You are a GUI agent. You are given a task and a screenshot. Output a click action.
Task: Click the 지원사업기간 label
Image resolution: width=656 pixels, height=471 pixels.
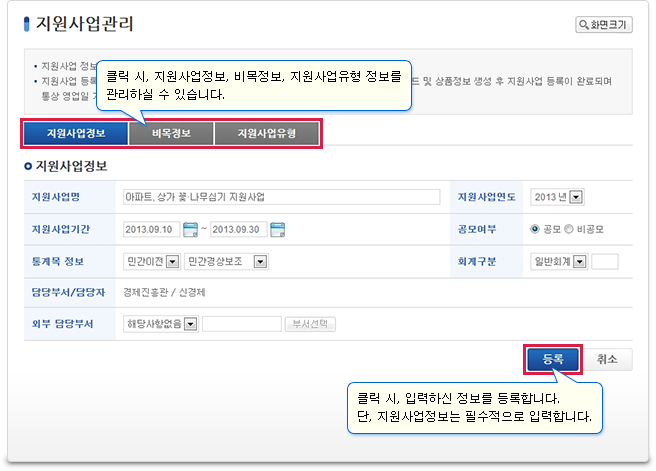coord(61,229)
